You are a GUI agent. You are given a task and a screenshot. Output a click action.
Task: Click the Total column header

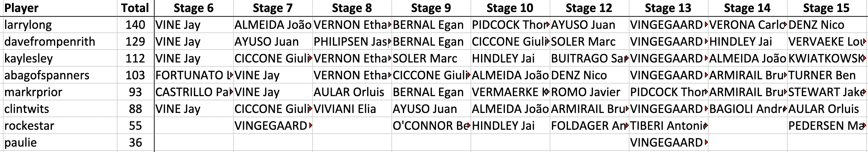(x=135, y=8)
